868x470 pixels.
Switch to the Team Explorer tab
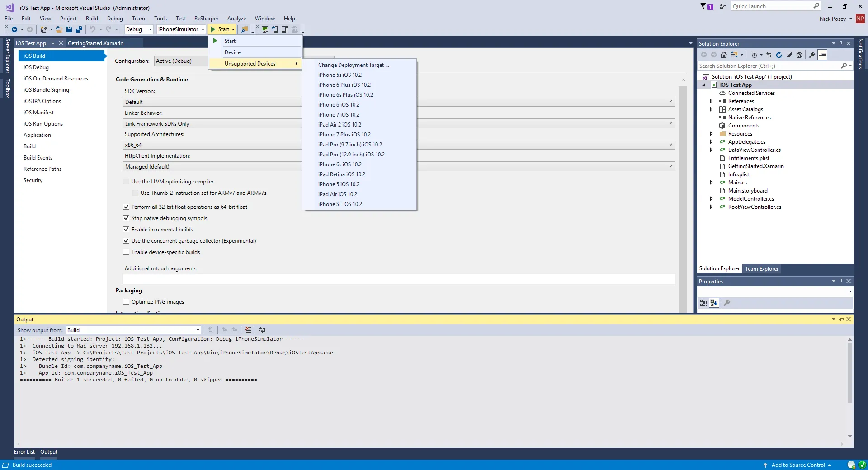pyautogui.click(x=762, y=269)
